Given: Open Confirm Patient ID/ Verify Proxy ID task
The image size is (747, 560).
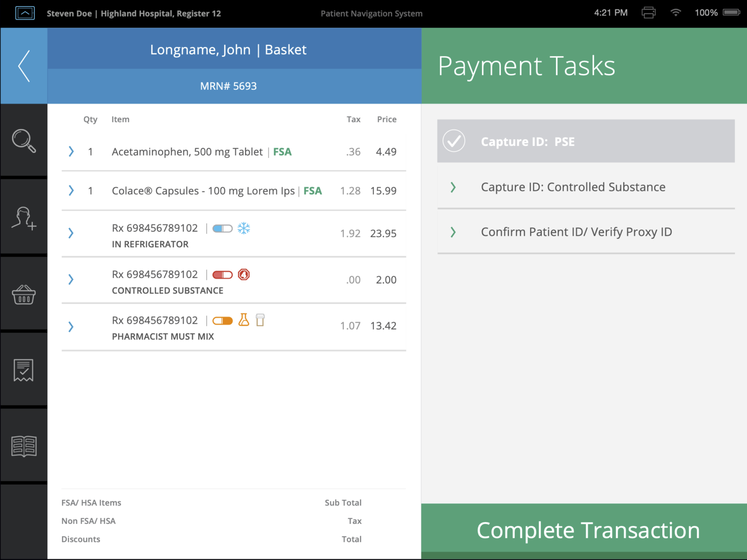Looking at the screenshot, I should click(x=576, y=232).
